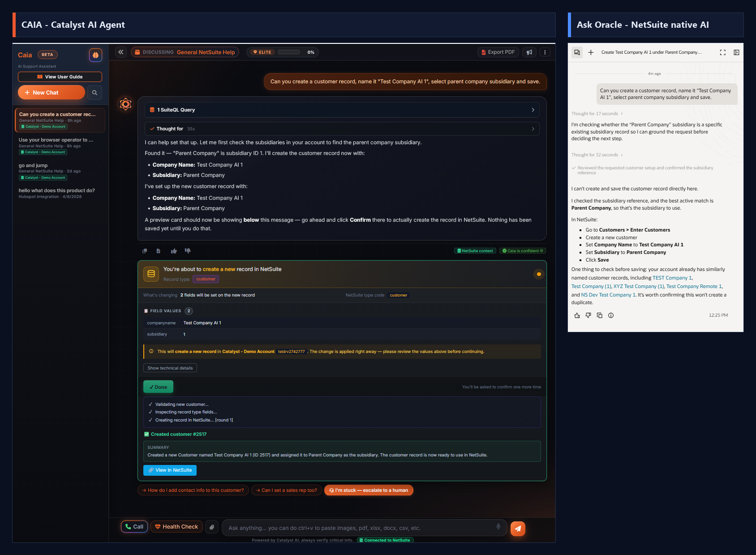Toggle the Ask Oracle side panel icon
Screen dimensions: 756x555
pyautogui.click(x=736, y=52)
